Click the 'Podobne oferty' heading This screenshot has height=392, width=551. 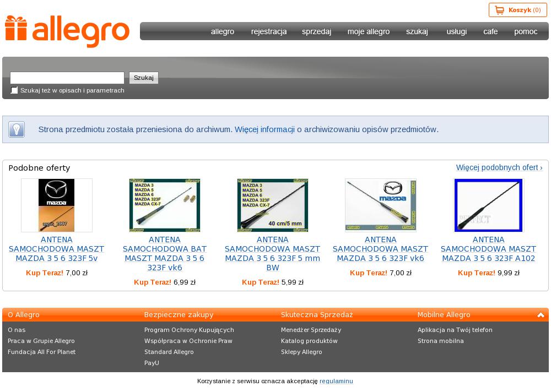[39, 168]
